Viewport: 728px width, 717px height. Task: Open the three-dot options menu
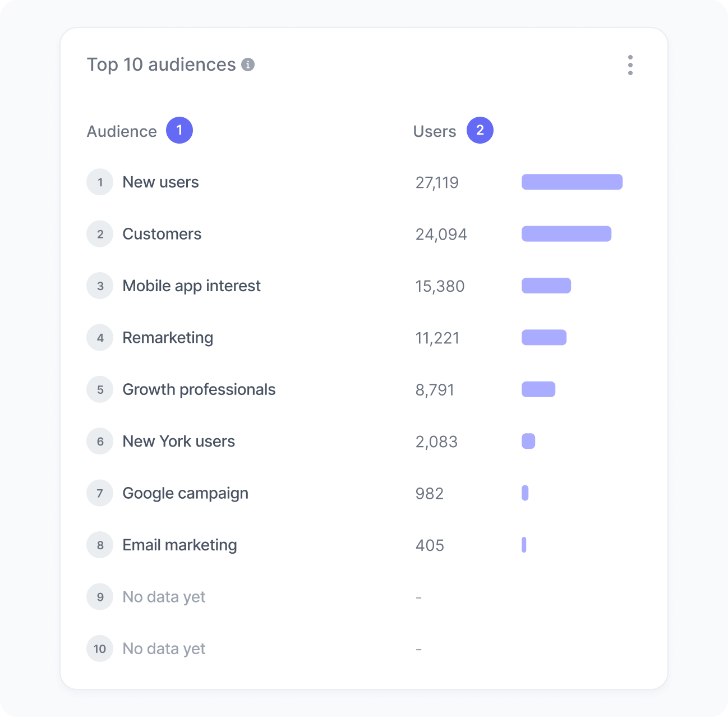pyautogui.click(x=630, y=65)
